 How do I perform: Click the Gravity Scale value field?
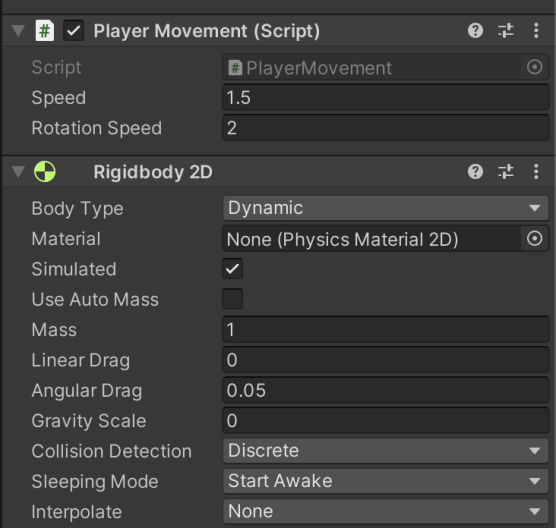click(x=386, y=421)
